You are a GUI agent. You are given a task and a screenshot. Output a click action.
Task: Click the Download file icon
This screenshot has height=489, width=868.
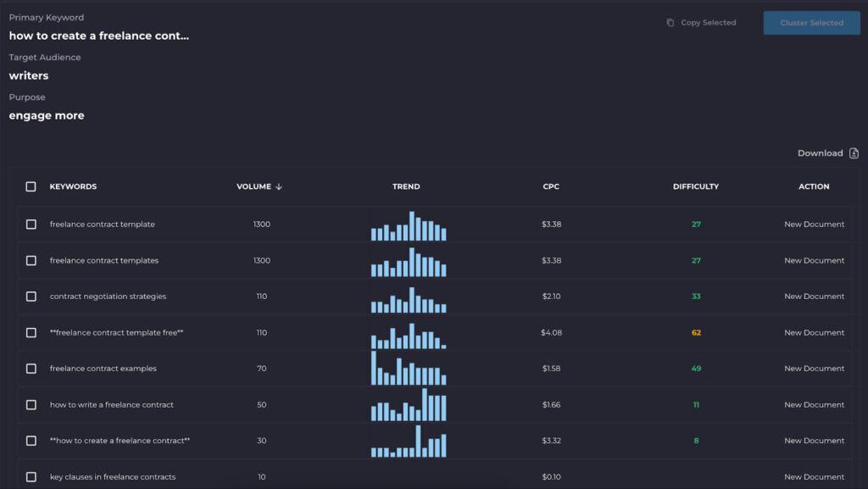coord(854,153)
